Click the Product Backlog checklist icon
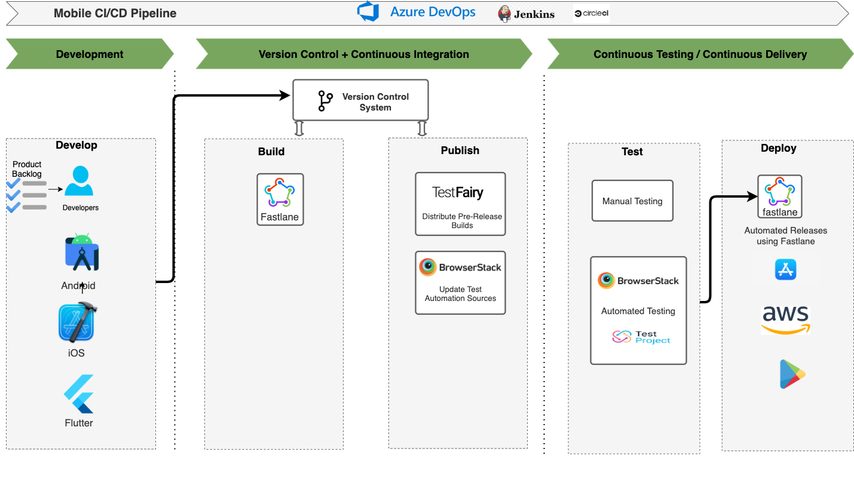Screen dimensions: 854x504 coord(26,195)
